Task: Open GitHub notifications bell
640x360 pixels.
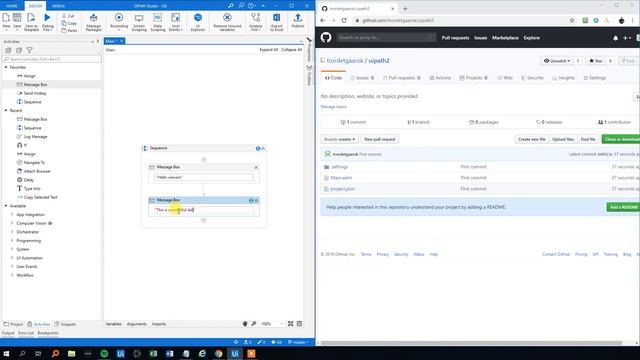Action: click(x=616, y=38)
